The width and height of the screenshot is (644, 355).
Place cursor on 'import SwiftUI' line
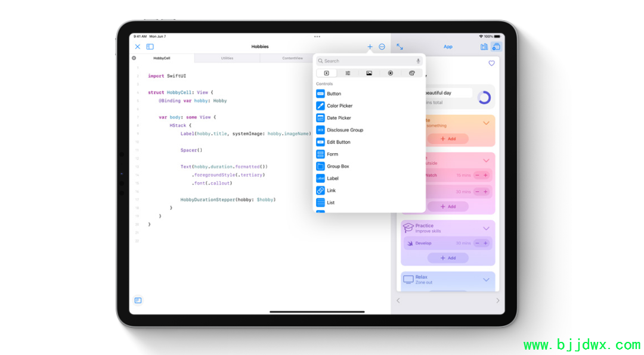click(x=167, y=76)
